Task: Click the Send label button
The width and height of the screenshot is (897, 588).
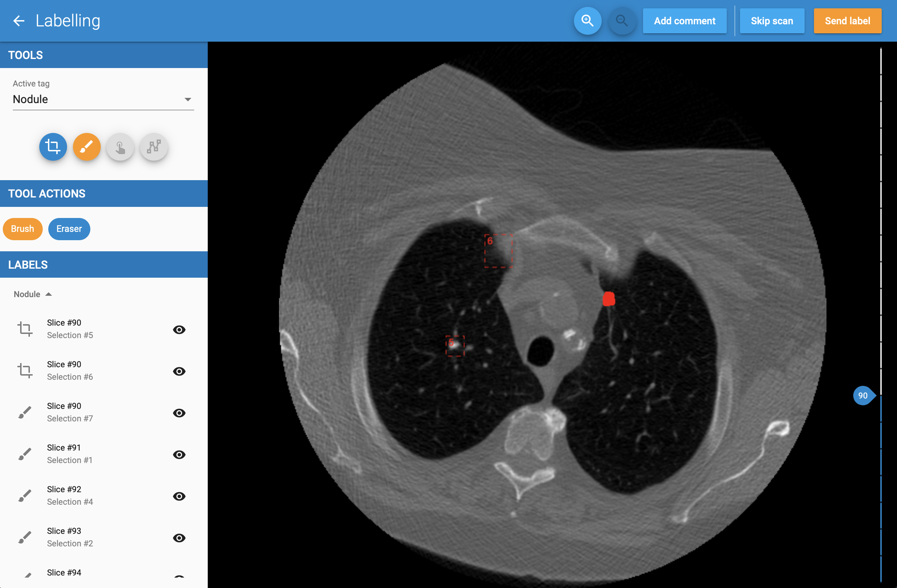Action: coord(847,21)
